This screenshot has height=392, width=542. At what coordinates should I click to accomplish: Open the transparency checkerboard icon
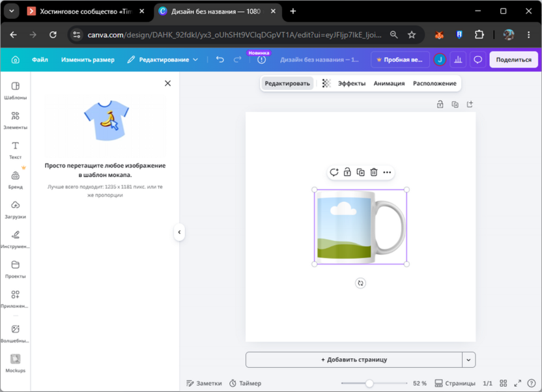326,83
